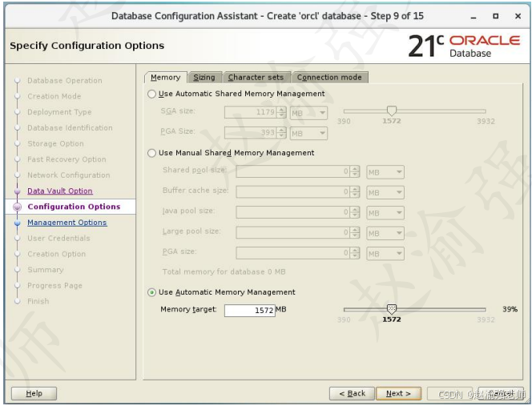Click the Memory target slider thumb
Viewport: 532px width, 406px height.
[x=392, y=309]
